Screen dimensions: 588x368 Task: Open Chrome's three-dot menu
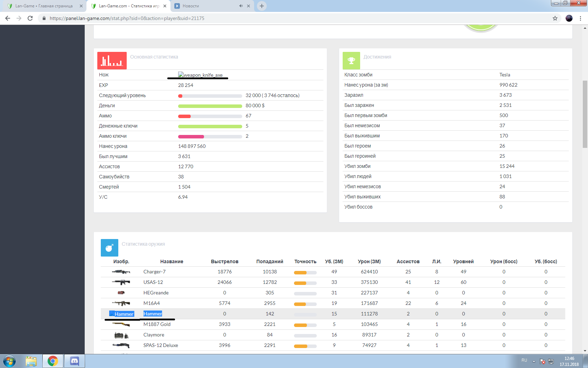pos(581,18)
